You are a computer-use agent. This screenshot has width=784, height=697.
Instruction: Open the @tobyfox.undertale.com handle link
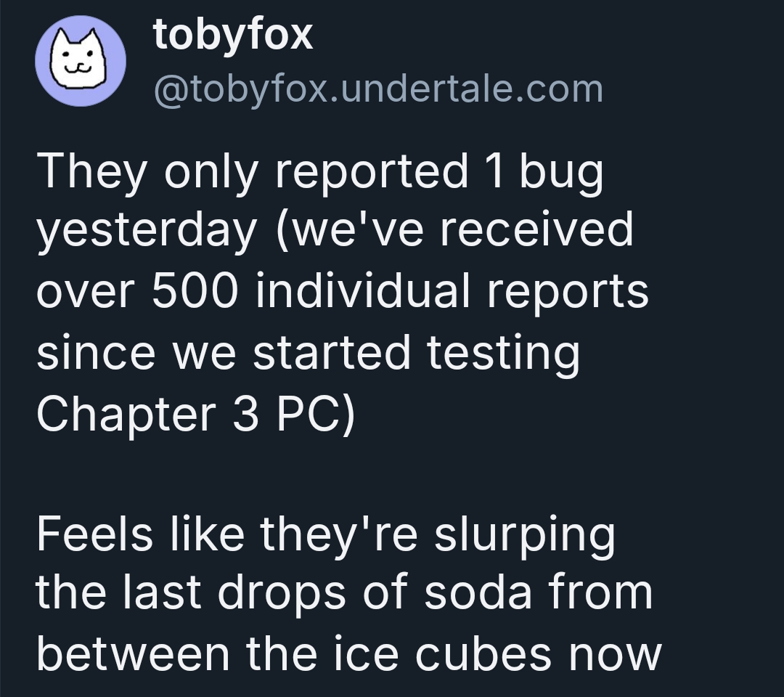tap(378, 89)
